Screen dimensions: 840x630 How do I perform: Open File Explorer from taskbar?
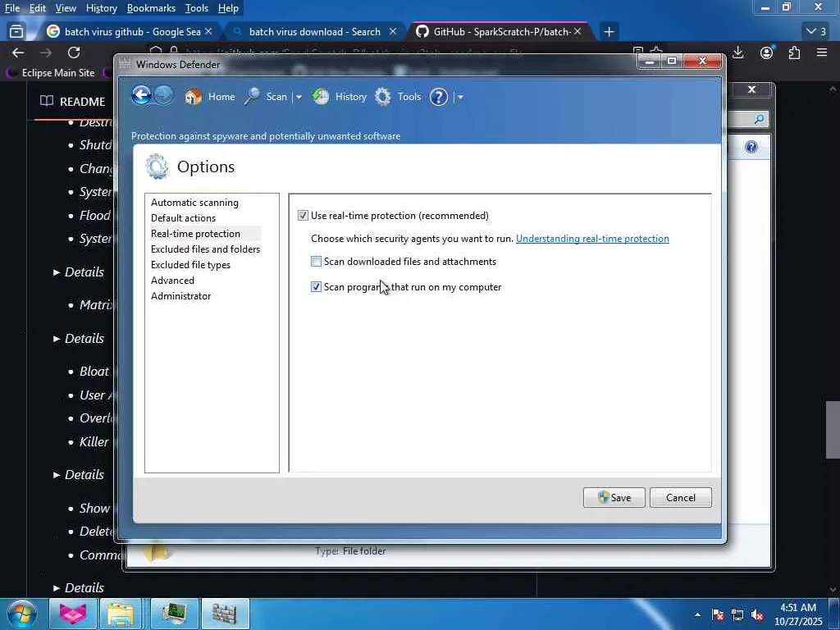click(121, 614)
